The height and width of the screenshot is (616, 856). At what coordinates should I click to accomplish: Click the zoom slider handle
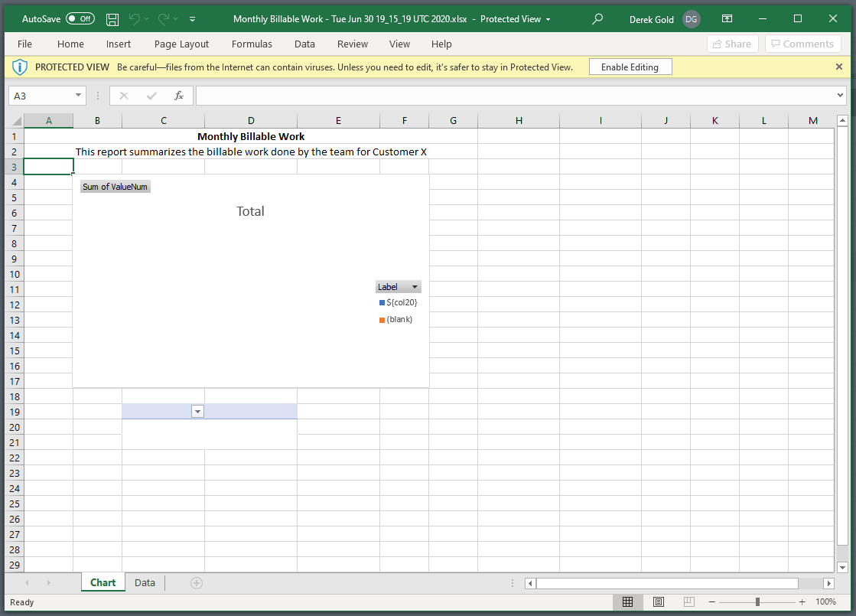pos(757,602)
